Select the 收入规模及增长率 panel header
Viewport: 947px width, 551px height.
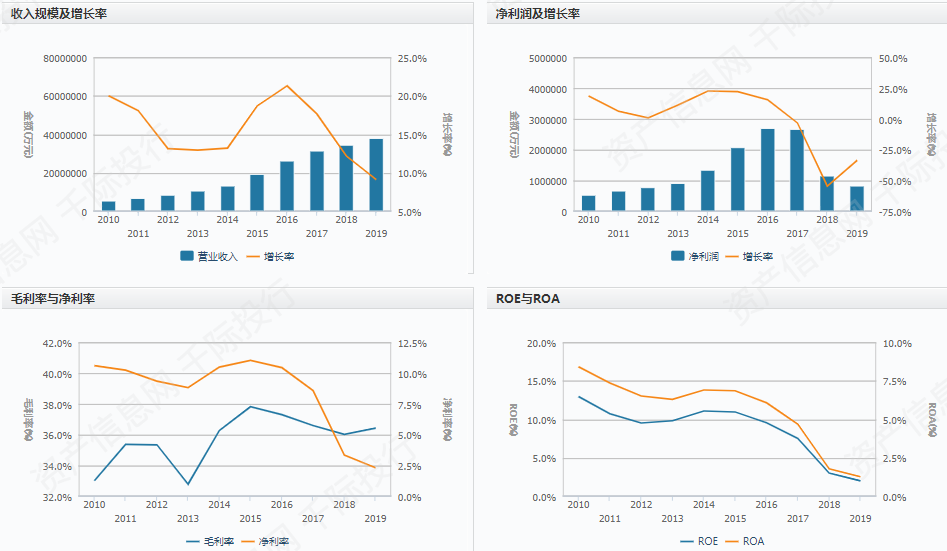(58, 14)
